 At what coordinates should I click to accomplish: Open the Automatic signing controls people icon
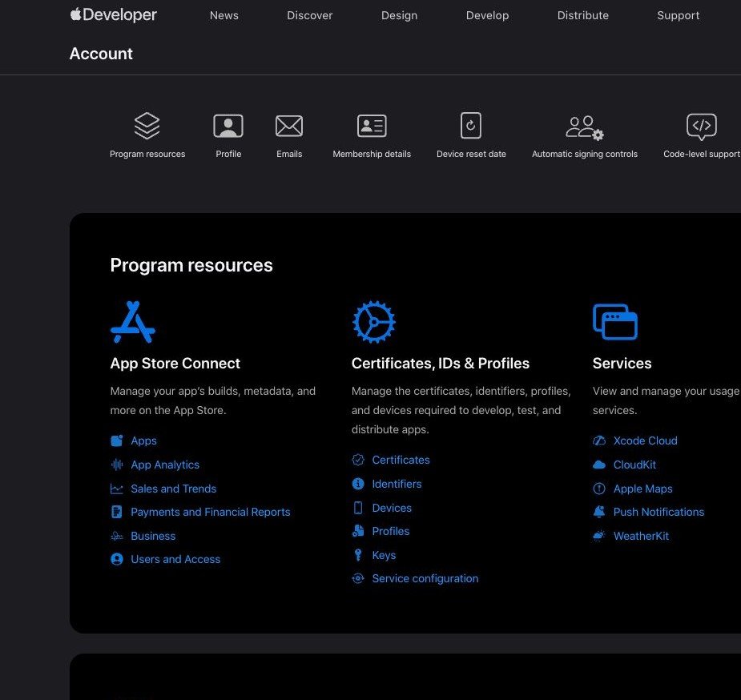(x=585, y=128)
